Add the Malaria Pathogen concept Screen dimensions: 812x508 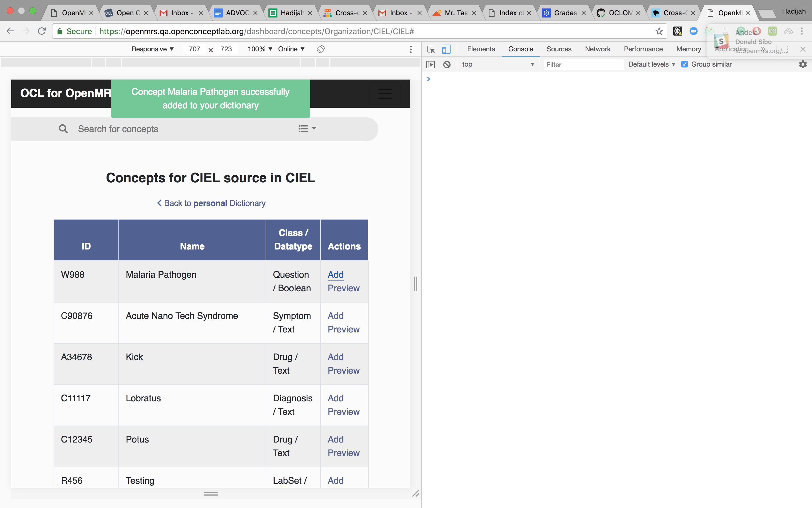336,275
